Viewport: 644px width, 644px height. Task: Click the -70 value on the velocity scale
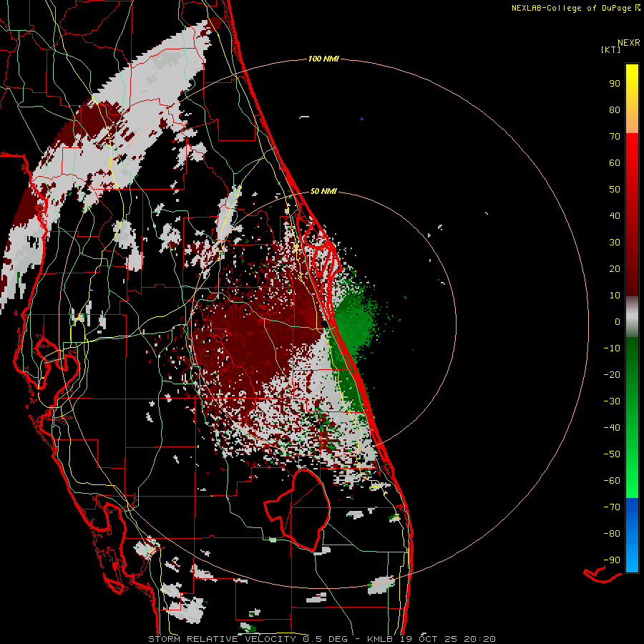click(612, 507)
